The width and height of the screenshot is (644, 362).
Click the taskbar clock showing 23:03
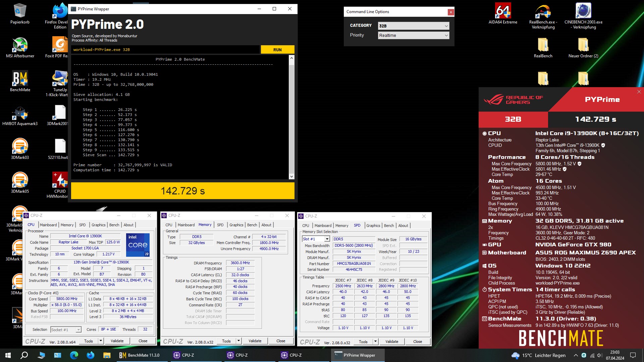615,355
